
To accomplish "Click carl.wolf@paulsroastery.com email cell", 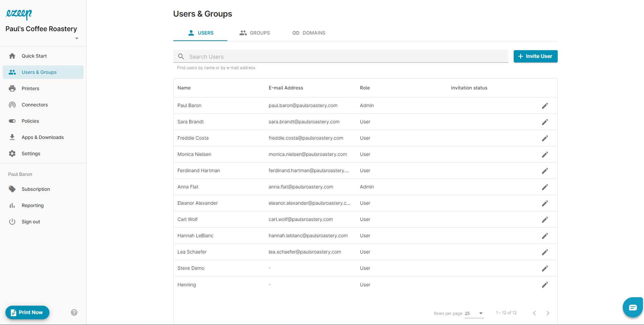I will pos(301,219).
